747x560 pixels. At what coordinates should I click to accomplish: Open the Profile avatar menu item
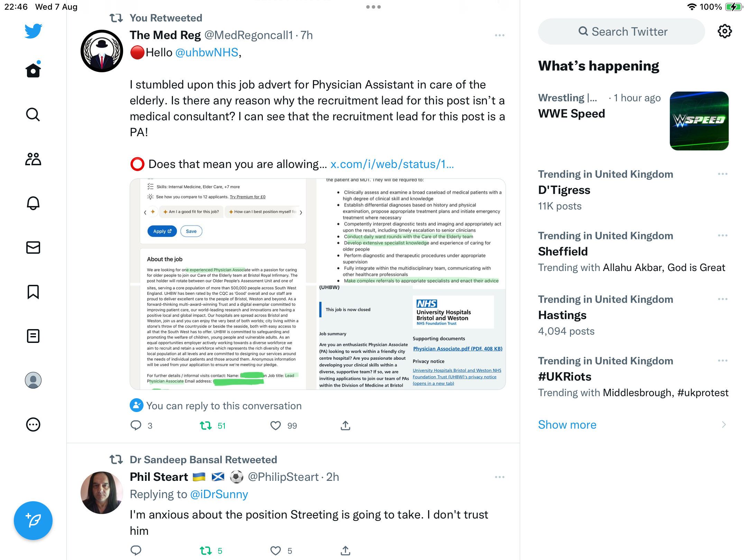pyautogui.click(x=33, y=380)
